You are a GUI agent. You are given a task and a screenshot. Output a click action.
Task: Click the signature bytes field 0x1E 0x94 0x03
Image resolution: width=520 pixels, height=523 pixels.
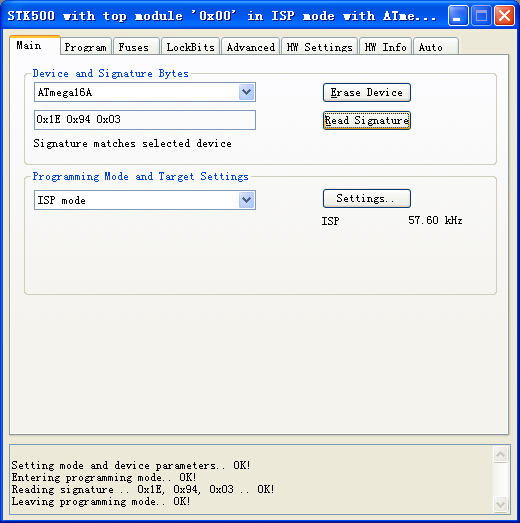tap(145, 120)
